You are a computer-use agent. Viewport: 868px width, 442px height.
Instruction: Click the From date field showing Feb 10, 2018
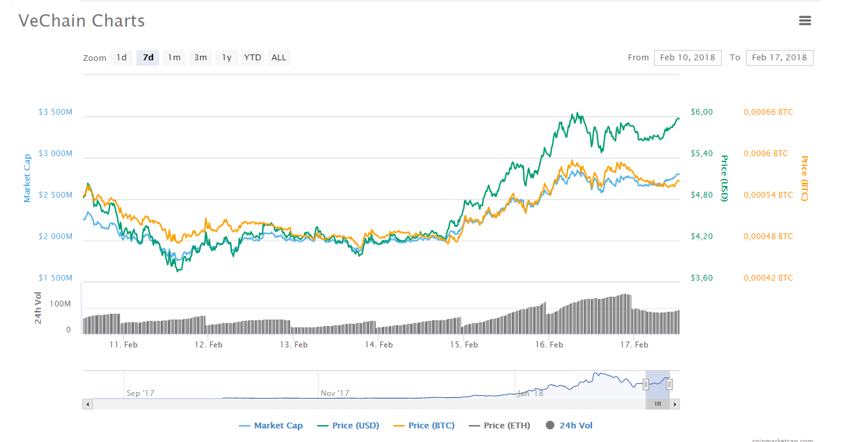point(687,57)
